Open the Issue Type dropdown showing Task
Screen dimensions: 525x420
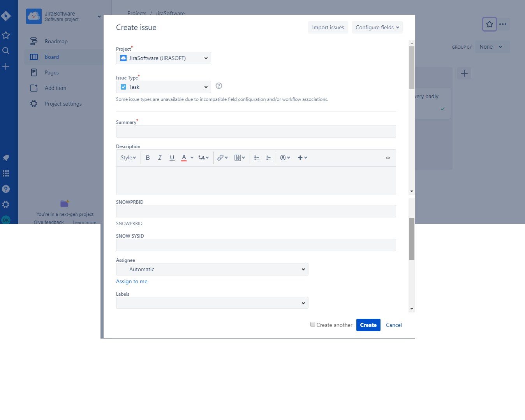(x=164, y=87)
